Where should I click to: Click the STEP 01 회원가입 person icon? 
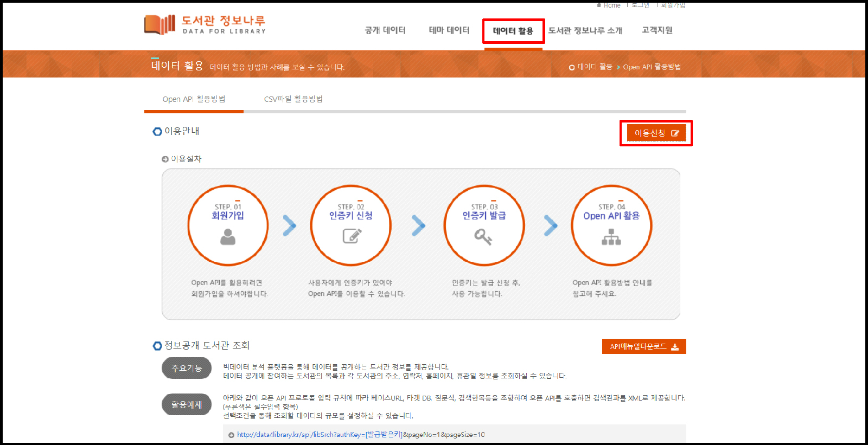(x=228, y=237)
